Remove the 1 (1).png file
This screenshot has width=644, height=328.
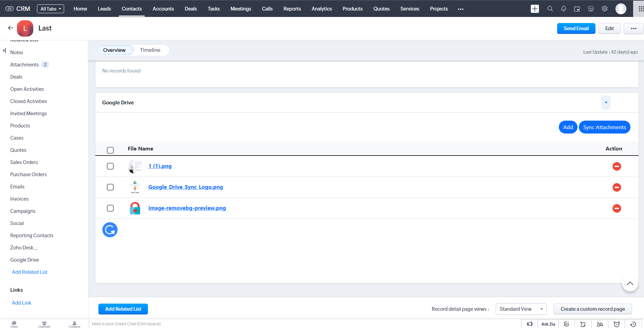coord(617,166)
